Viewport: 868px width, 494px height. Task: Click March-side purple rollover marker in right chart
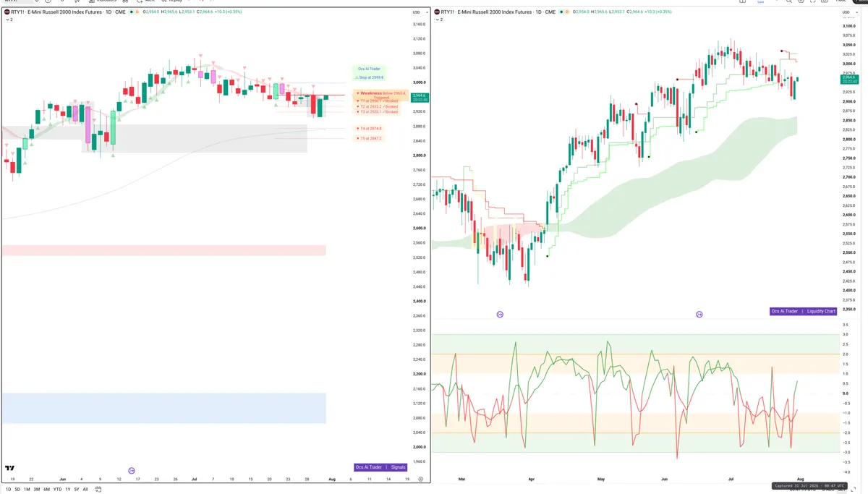pos(500,315)
